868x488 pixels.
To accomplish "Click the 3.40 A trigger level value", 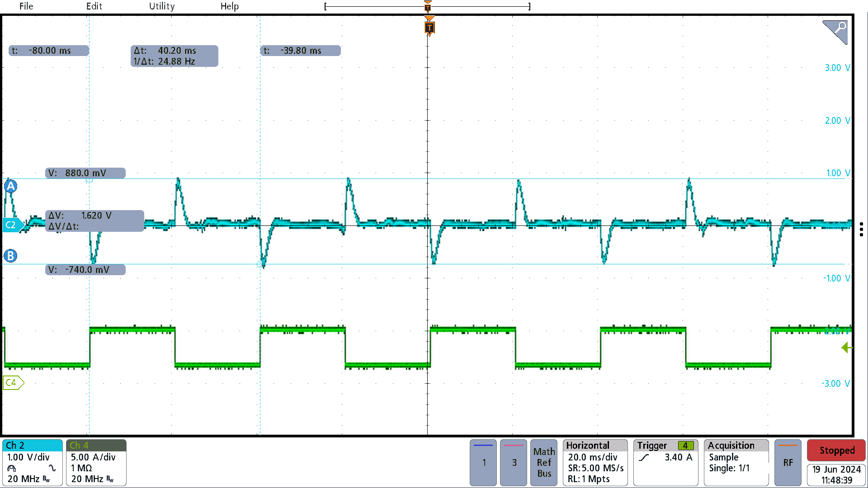I will [x=678, y=457].
